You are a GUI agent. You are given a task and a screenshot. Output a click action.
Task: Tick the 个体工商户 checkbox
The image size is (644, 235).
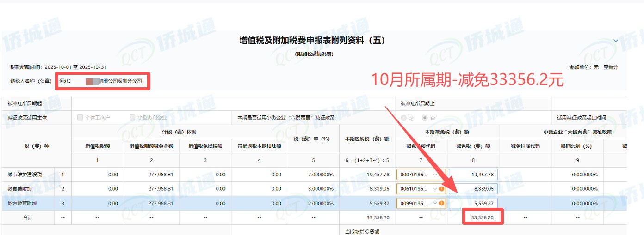80,117
